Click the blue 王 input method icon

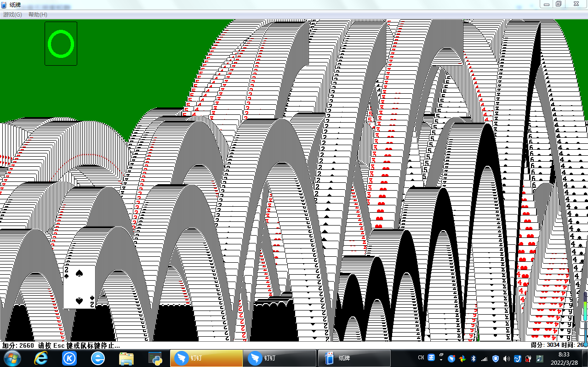pos(431,358)
